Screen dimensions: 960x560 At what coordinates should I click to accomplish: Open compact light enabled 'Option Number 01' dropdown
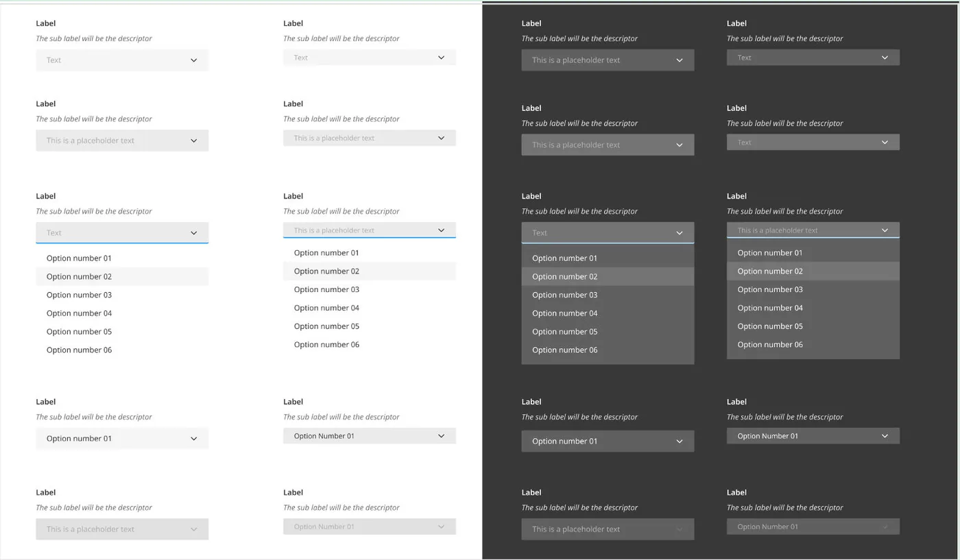pyautogui.click(x=370, y=436)
